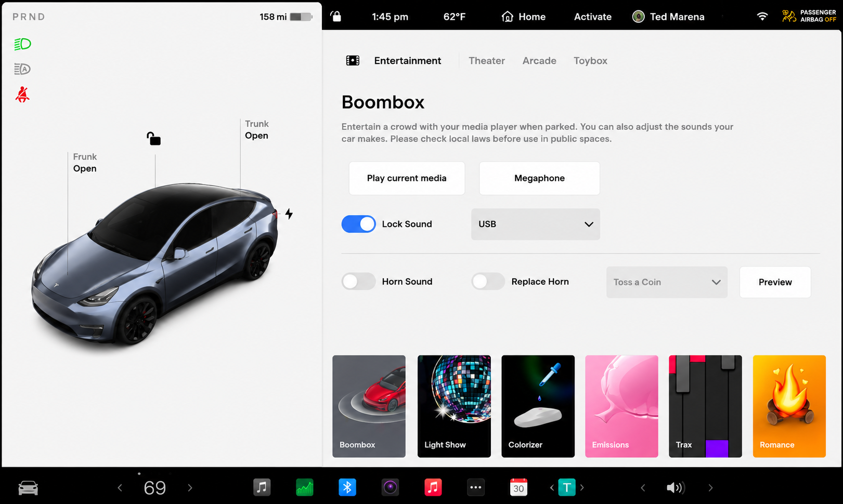Open the calendar app showing 30
The width and height of the screenshot is (843, 504).
coord(518,487)
